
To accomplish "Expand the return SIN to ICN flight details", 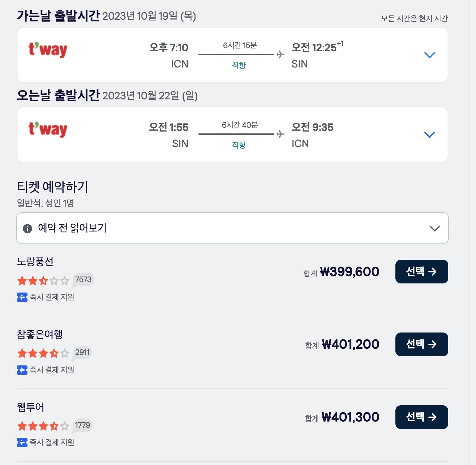I will [x=429, y=134].
